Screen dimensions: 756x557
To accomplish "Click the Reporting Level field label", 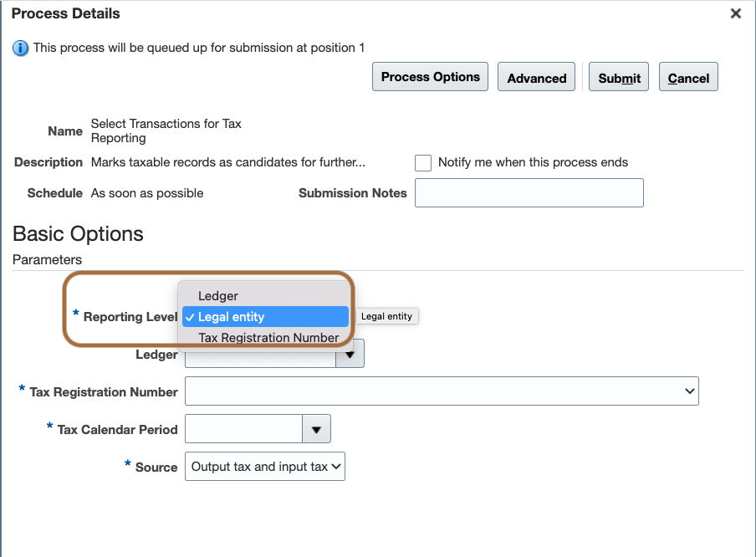I will point(128,316).
